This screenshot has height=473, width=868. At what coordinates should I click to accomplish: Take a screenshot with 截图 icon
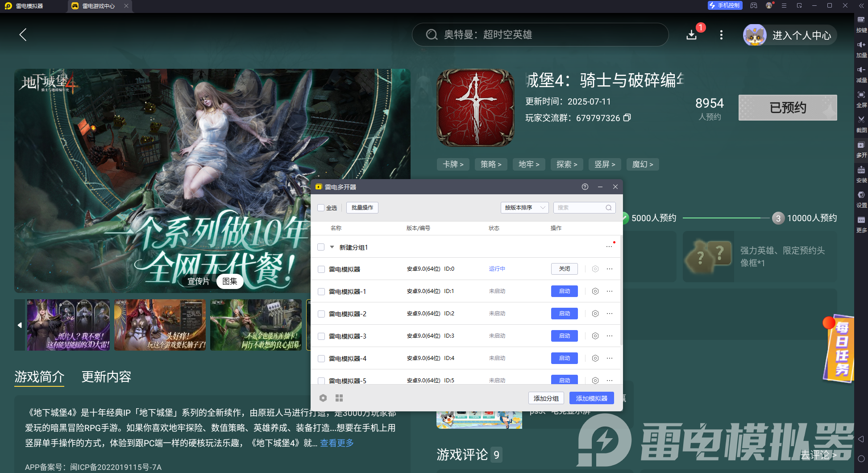pyautogui.click(x=861, y=124)
